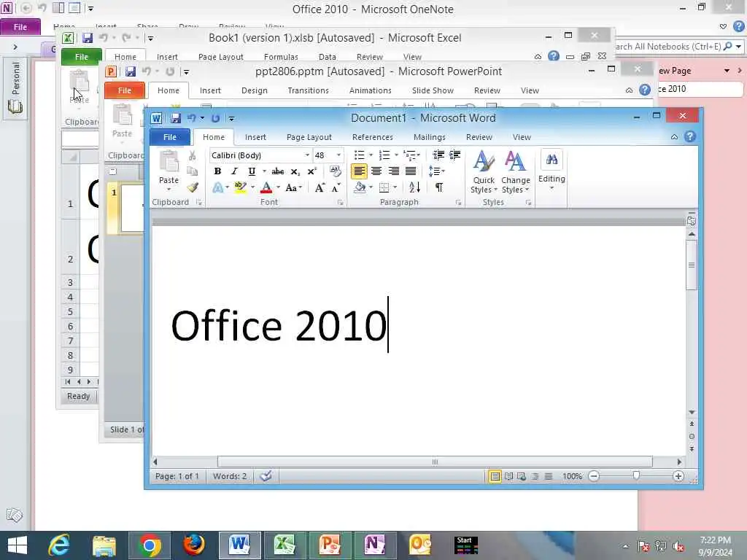Click Save icon in Word quick access toolbar
The height and width of the screenshot is (560, 747).
click(x=176, y=117)
